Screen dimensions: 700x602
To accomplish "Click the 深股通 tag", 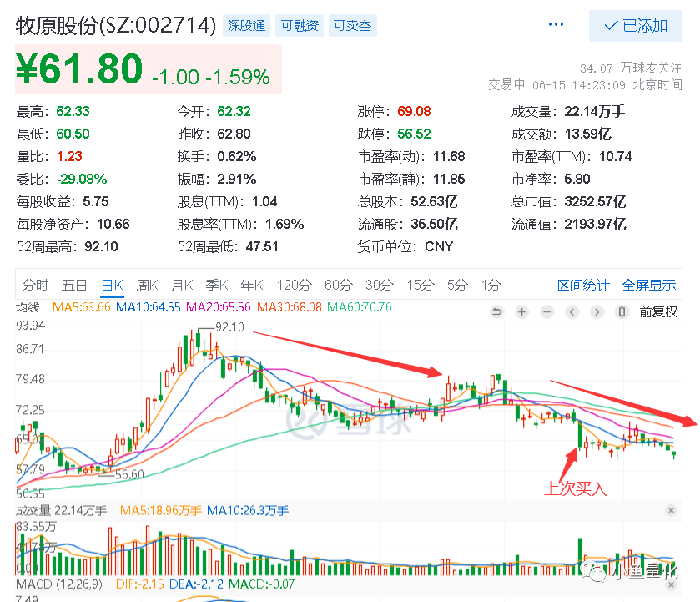I will [x=246, y=26].
